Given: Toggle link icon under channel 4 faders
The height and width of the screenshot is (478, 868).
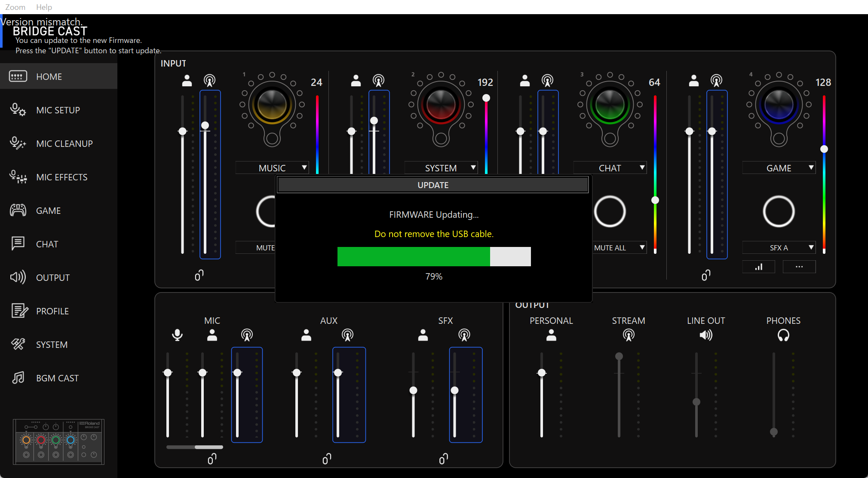Looking at the screenshot, I should (706, 275).
